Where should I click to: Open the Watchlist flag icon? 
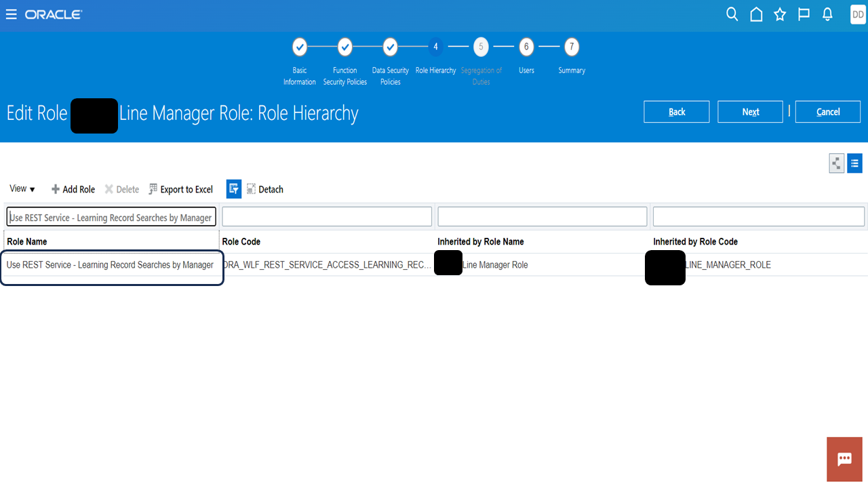[804, 14]
